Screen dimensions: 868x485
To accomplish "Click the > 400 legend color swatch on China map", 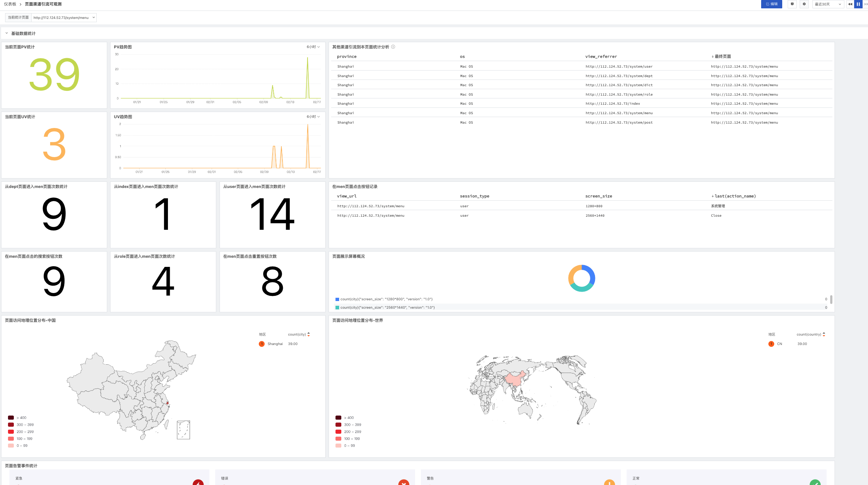I will [11, 418].
